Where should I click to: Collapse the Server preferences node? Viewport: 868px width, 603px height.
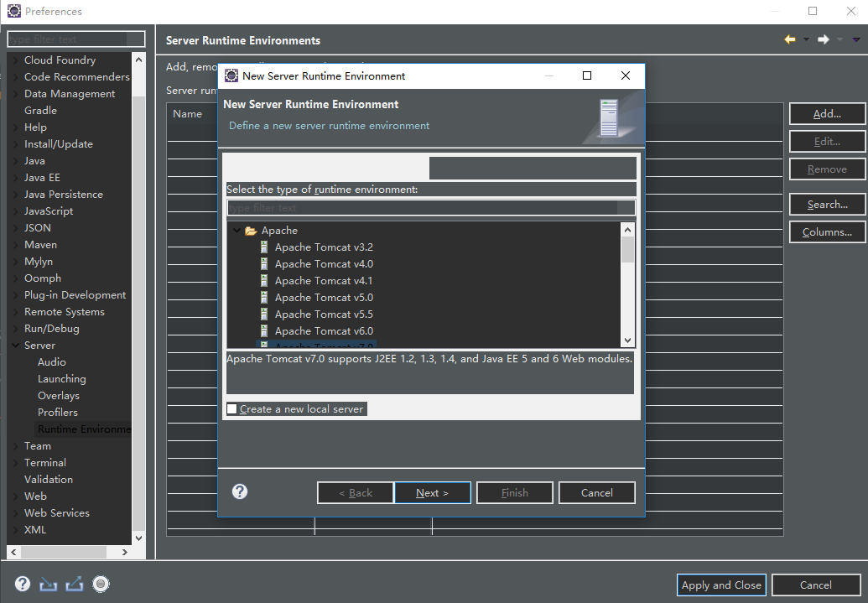pos(15,345)
